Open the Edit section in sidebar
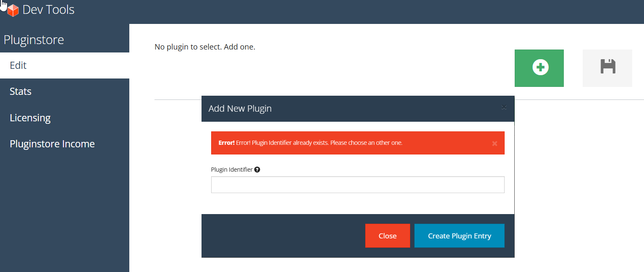 pos(18,65)
